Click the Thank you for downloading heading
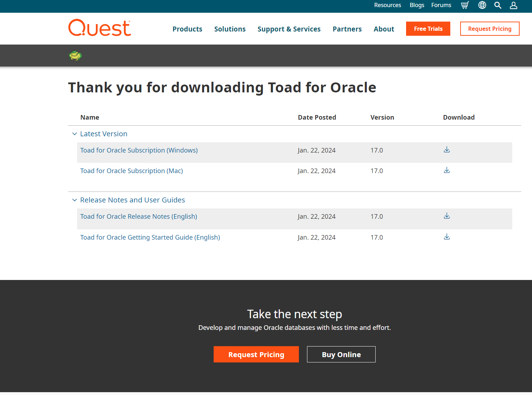 tap(222, 87)
